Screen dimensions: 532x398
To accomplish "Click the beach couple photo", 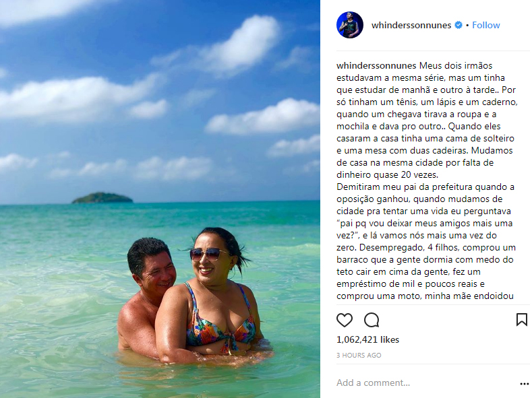I will 160,199.
